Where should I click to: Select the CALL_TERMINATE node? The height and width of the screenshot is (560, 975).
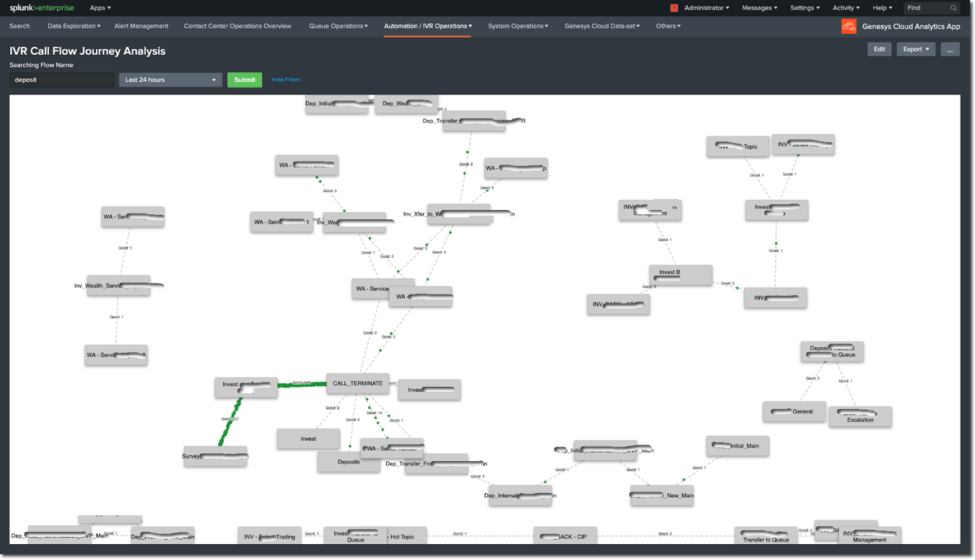[x=358, y=383]
